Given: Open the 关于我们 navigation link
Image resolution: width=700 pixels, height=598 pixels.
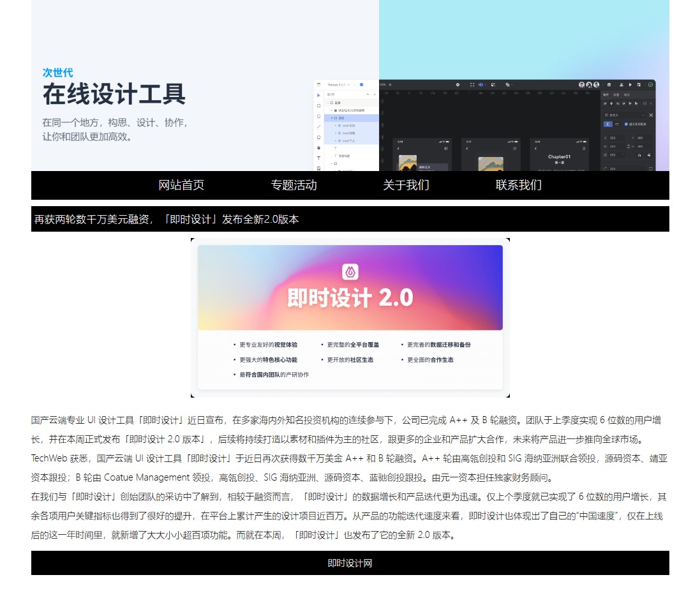Looking at the screenshot, I should tap(406, 185).
